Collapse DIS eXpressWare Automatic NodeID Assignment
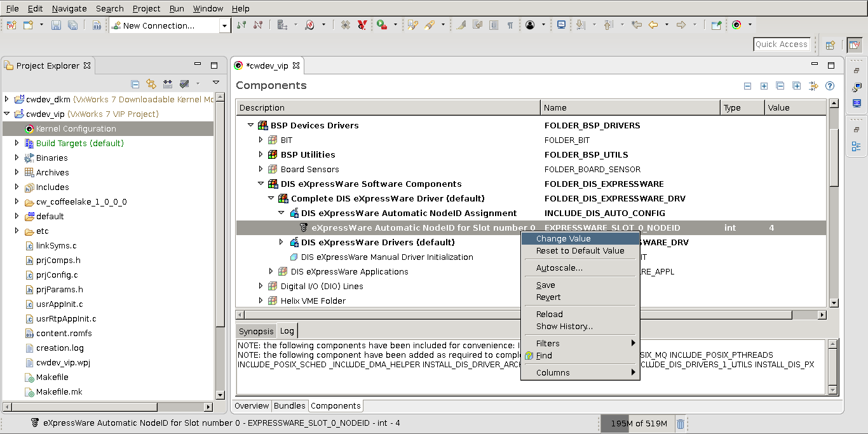The height and width of the screenshot is (434, 868). pyautogui.click(x=281, y=213)
